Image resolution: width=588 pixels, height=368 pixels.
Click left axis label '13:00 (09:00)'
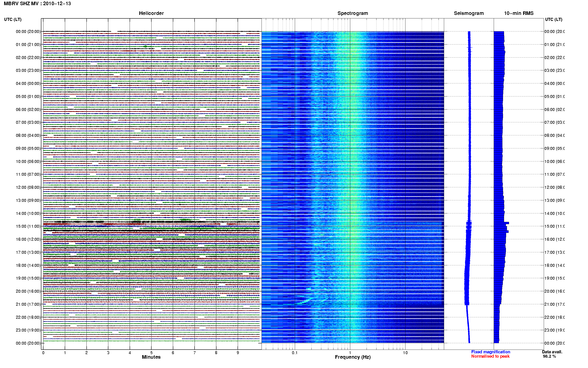click(x=28, y=200)
